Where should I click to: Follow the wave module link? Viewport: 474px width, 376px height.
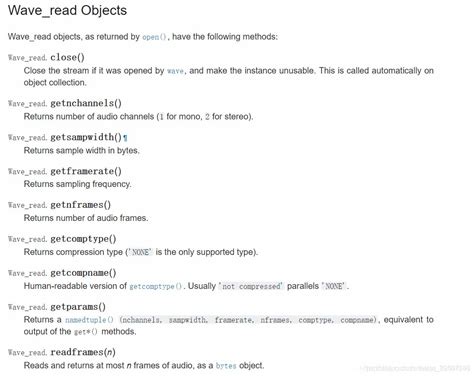175,71
